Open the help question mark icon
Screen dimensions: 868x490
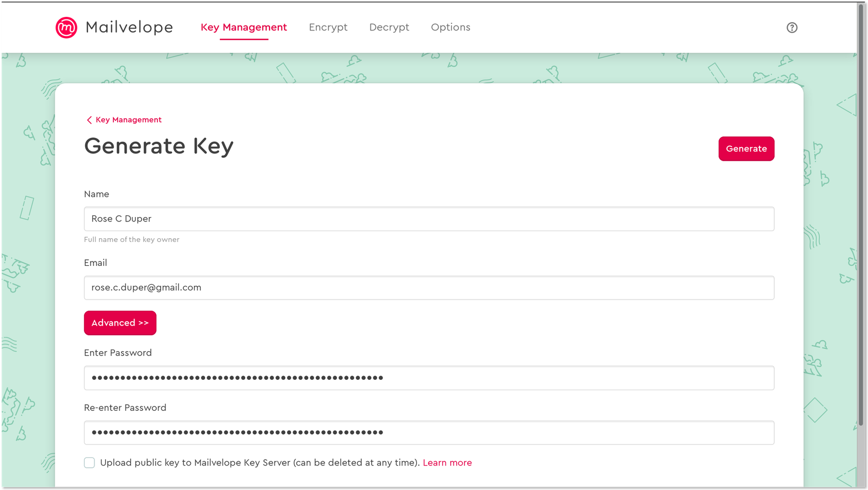point(792,27)
